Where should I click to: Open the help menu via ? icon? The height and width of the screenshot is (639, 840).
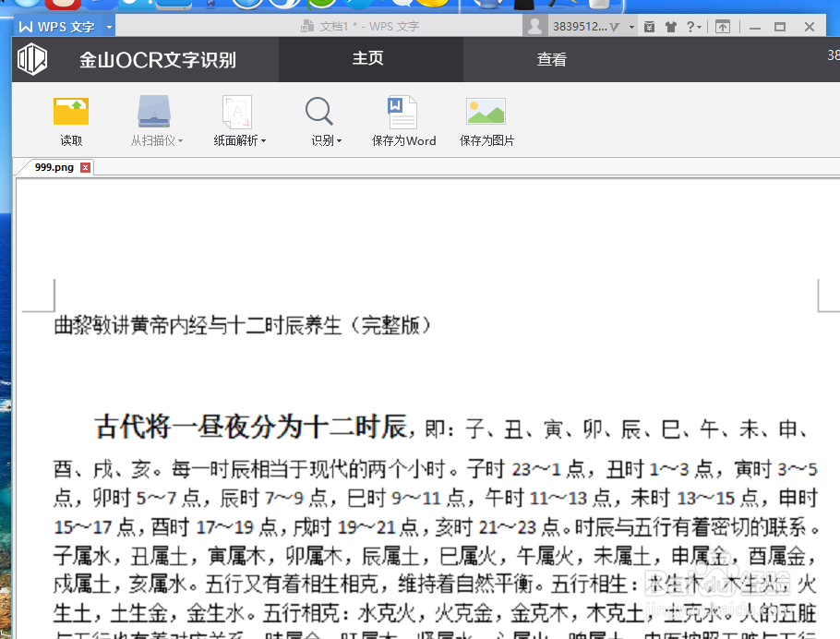point(690,26)
